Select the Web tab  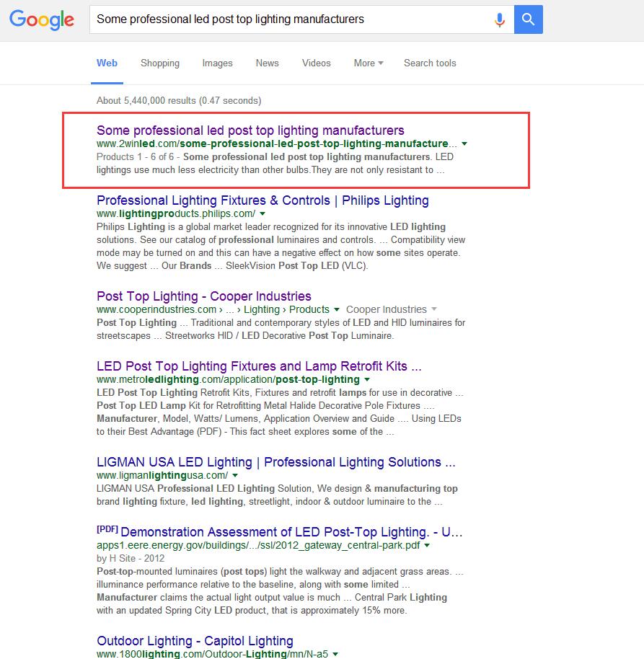pyautogui.click(x=107, y=63)
